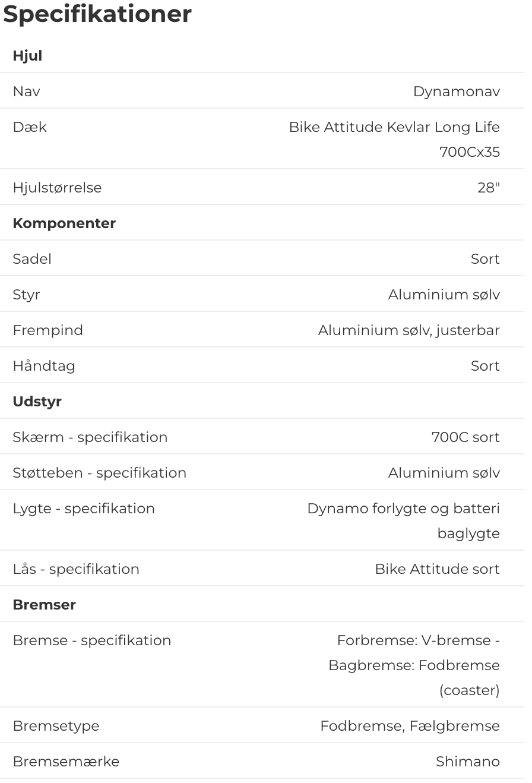Click the Bremser section header
This screenshot has height=783, width=532.
click(x=44, y=605)
